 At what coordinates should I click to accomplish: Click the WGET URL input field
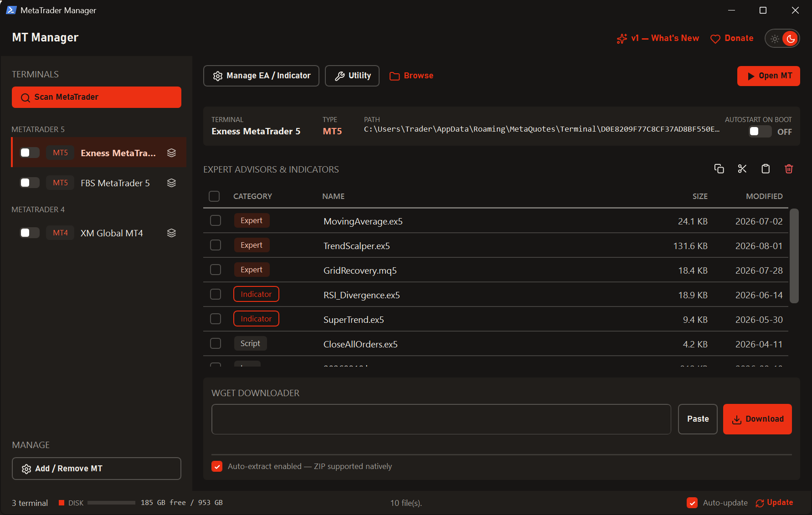[441, 419]
